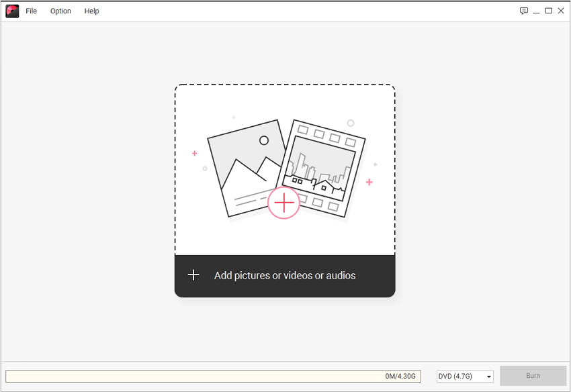Close the application window
Image resolution: width=571 pixels, height=392 pixels.
point(561,11)
